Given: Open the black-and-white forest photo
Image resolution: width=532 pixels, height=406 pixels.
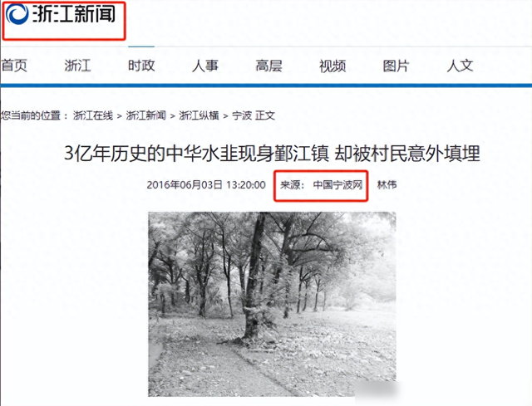Looking at the screenshot, I should 272,304.
